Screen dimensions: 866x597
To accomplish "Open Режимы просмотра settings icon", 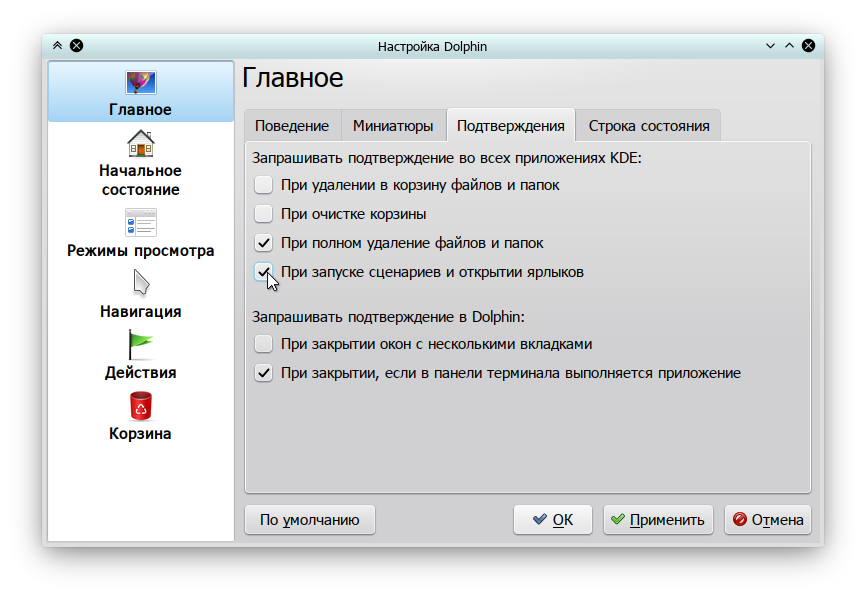I will click(140, 223).
